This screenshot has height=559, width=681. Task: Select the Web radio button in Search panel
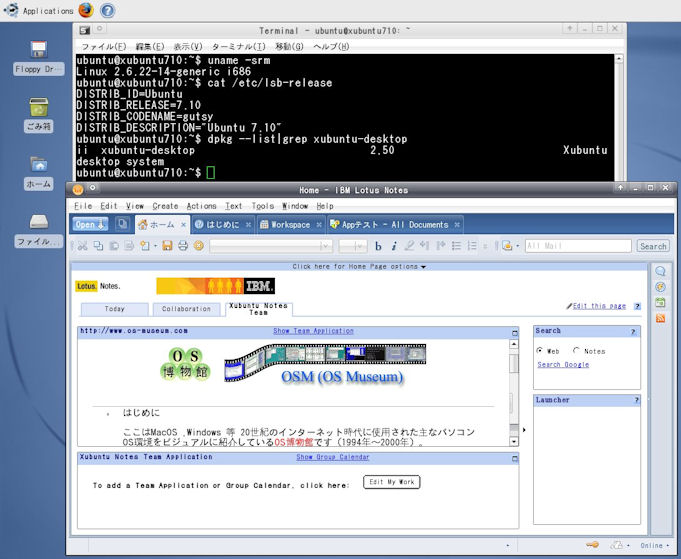(x=540, y=350)
